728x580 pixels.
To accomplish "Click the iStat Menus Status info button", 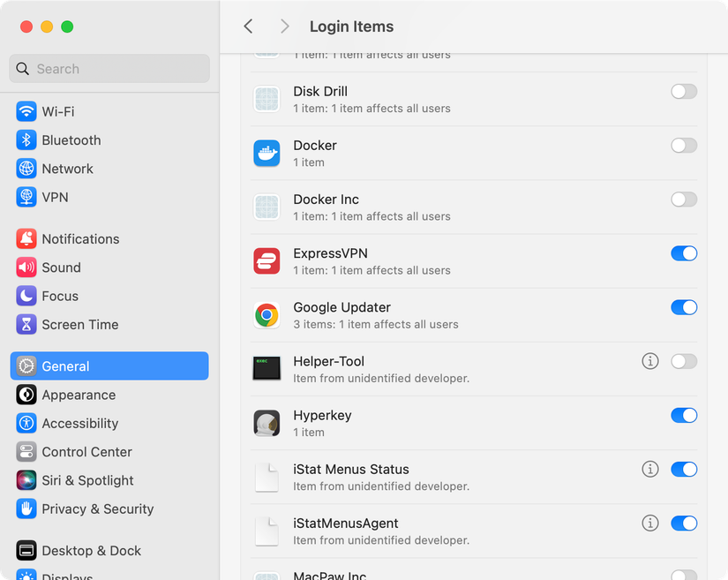I will [650, 469].
